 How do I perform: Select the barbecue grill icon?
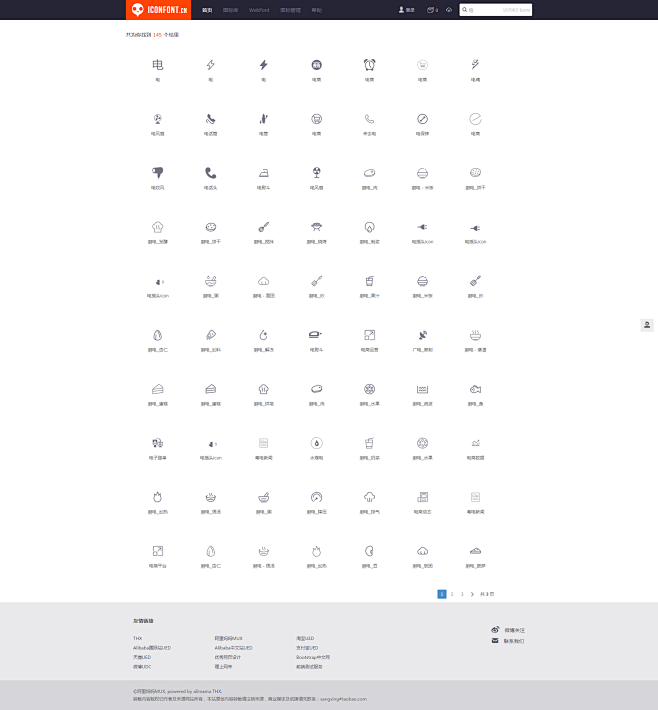click(317, 227)
